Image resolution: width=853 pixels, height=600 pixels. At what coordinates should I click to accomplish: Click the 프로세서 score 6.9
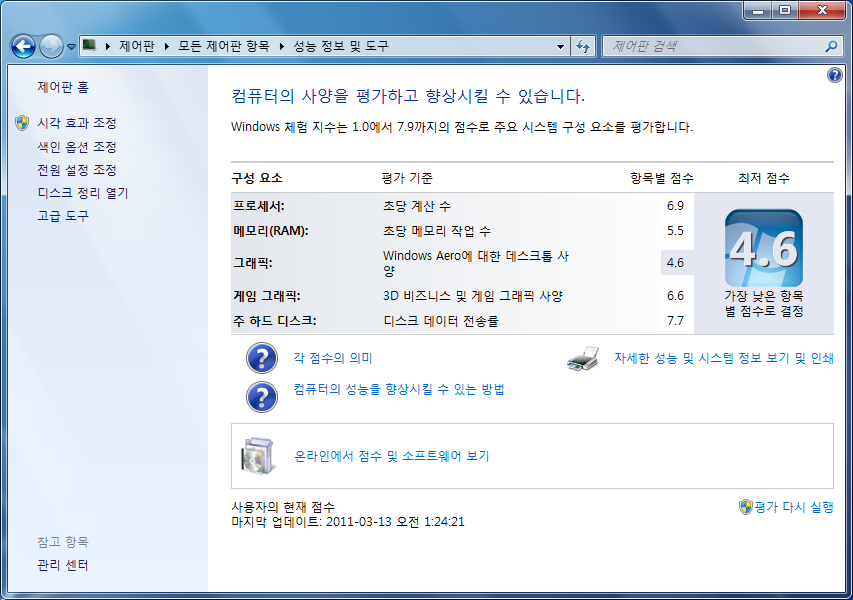[x=675, y=206]
